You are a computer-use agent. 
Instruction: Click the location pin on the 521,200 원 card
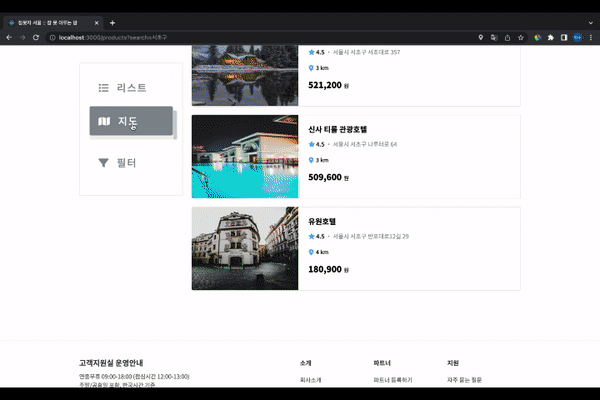pos(311,68)
